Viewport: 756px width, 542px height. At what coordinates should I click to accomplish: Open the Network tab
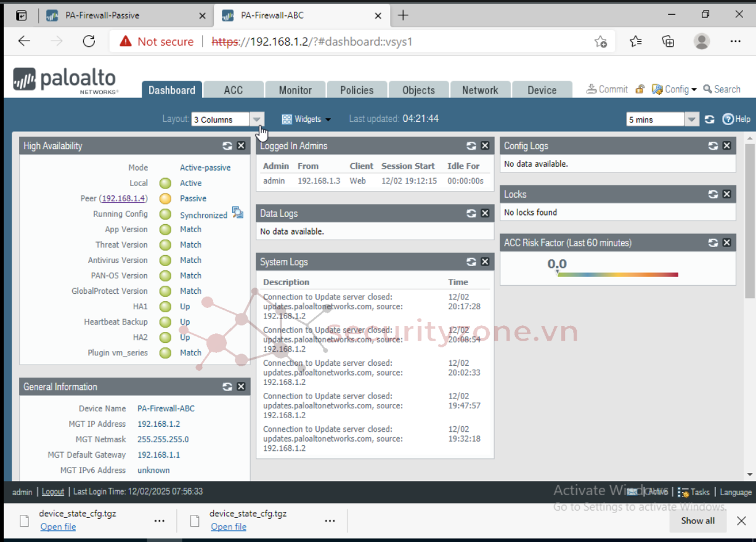tap(480, 90)
